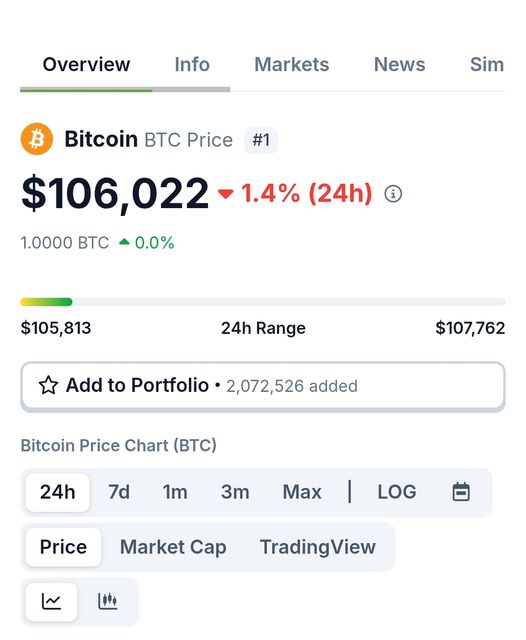Image resolution: width=526 pixels, height=640 pixels.
Task: Click the Add to Portfolio button
Action: coord(263,386)
